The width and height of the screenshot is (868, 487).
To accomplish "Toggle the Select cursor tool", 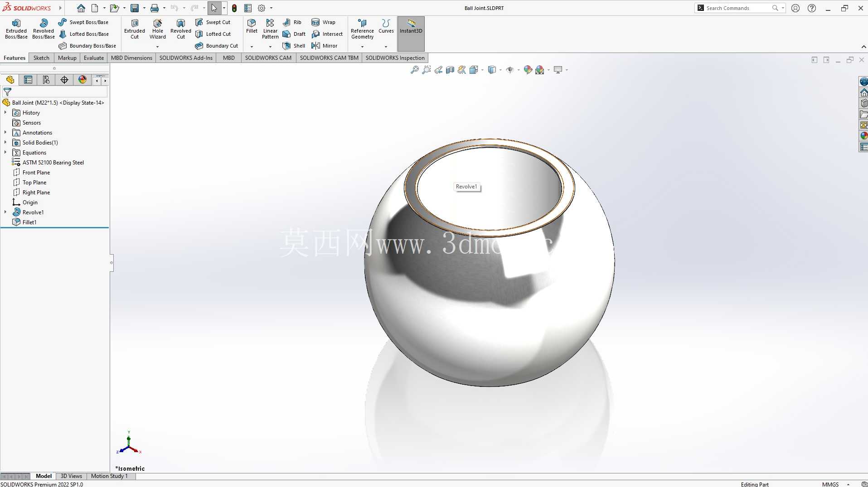I will click(x=214, y=8).
